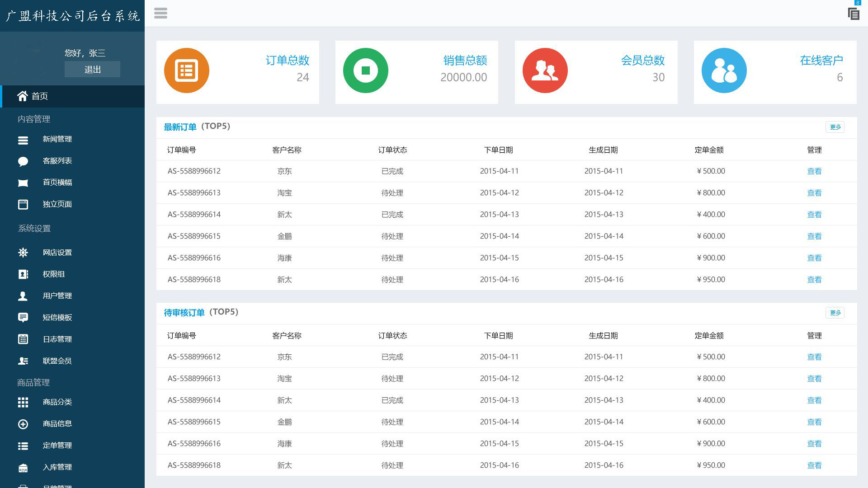View order AS-5588996613 in 待审核订单

[x=814, y=379]
